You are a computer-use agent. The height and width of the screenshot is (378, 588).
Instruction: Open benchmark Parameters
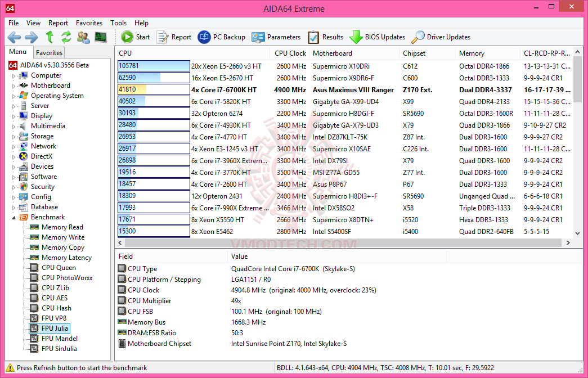[276, 37]
